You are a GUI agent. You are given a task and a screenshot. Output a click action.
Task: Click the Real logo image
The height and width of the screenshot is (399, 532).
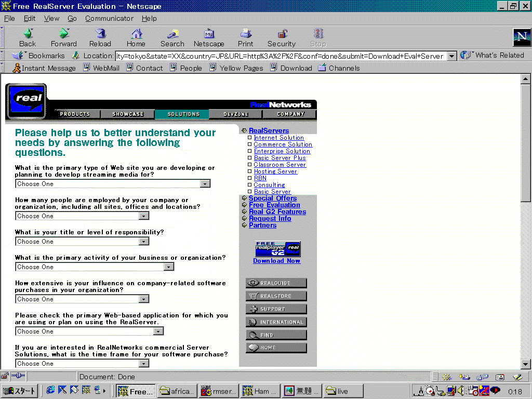[x=26, y=101]
